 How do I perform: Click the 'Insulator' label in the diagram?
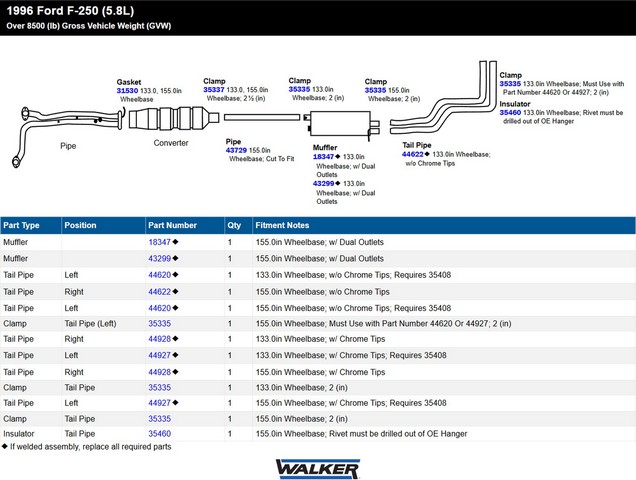[515, 104]
